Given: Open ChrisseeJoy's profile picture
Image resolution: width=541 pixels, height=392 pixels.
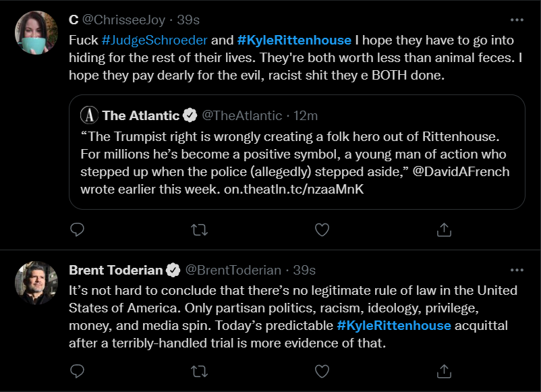Looking at the screenshot, I should 36,32.
